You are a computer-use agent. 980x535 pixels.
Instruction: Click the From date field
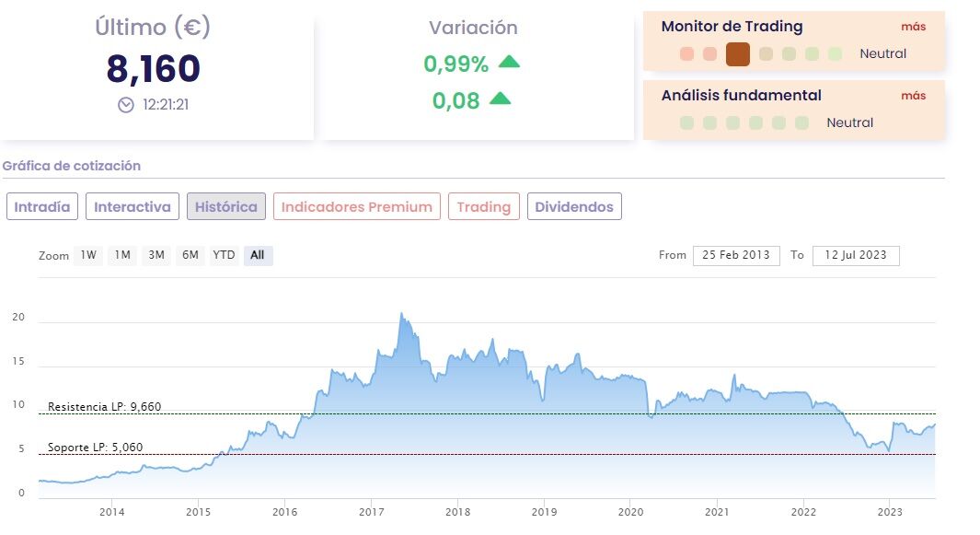point(737,255)
